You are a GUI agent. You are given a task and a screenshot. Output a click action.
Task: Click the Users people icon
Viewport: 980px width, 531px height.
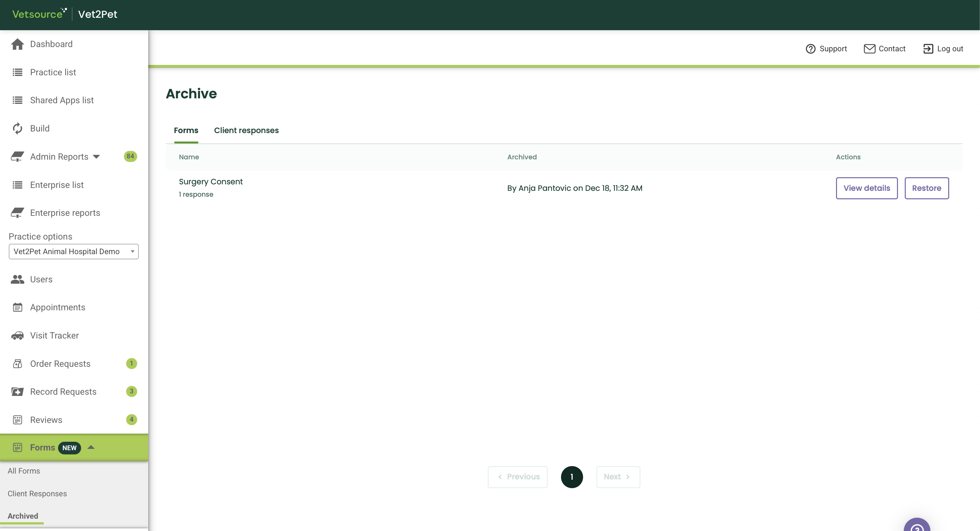[18, 279]
